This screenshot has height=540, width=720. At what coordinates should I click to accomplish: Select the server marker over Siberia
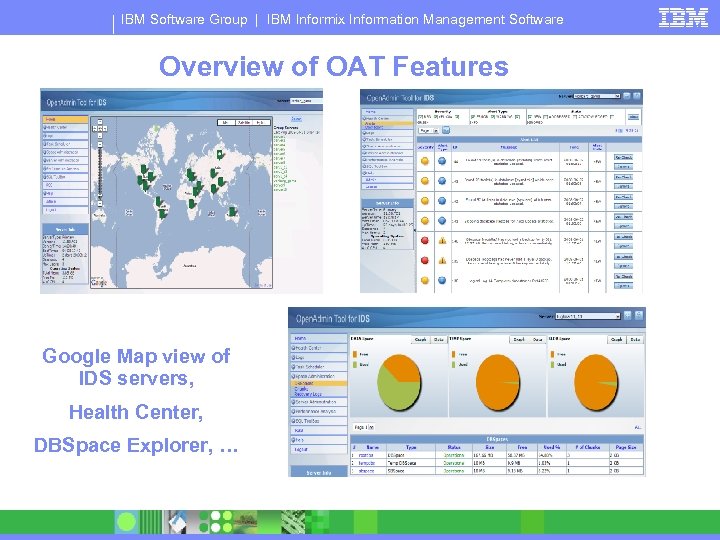[x=220, y=154]
